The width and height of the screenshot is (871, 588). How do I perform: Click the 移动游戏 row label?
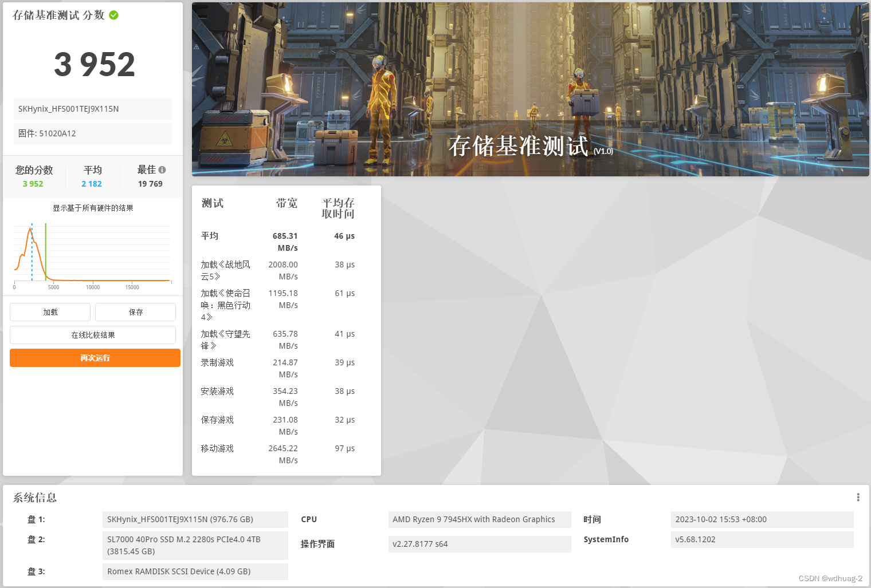point(217,448)
